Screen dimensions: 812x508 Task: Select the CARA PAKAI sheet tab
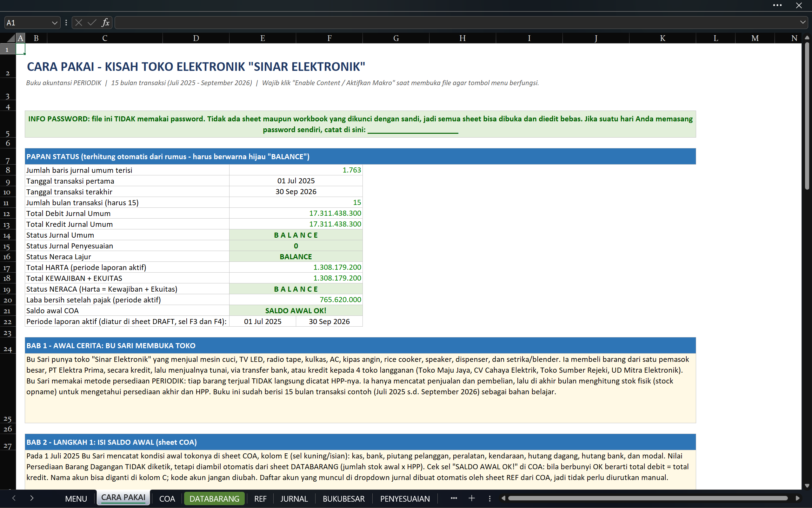[x=123, y=498]
